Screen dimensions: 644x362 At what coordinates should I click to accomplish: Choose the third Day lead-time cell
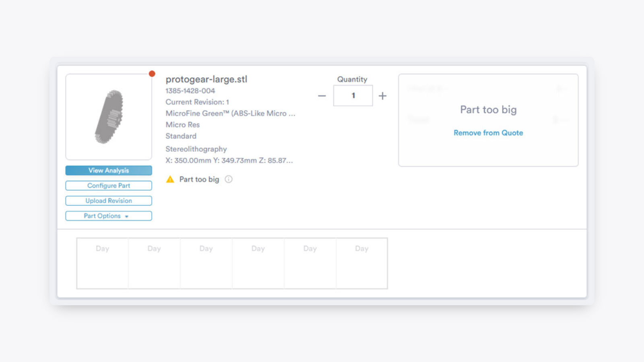(x=206, y=263)
